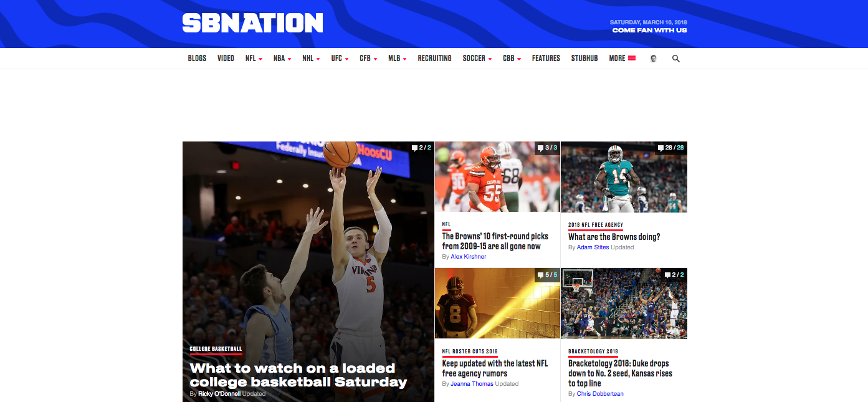Viewport: 868px width, 402px height.
Task: Expand the CBB dropdown menu
Action: pos(512,58)
